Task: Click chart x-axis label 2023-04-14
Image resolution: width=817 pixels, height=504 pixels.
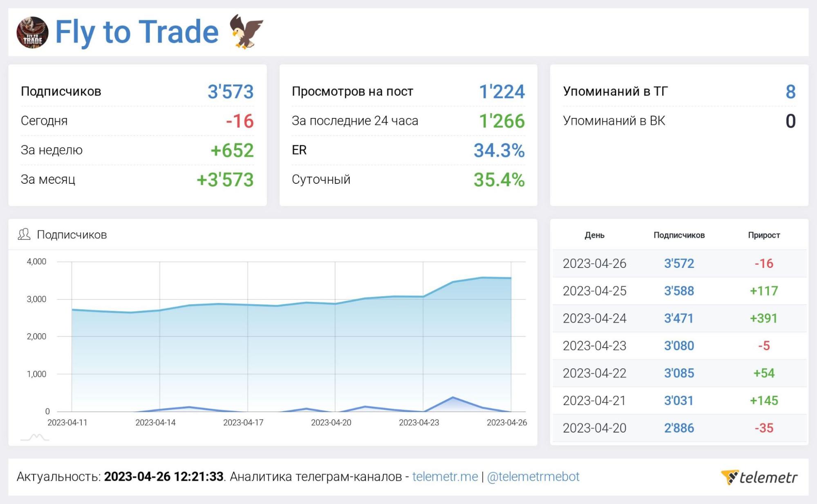Action: coord(155,423)
